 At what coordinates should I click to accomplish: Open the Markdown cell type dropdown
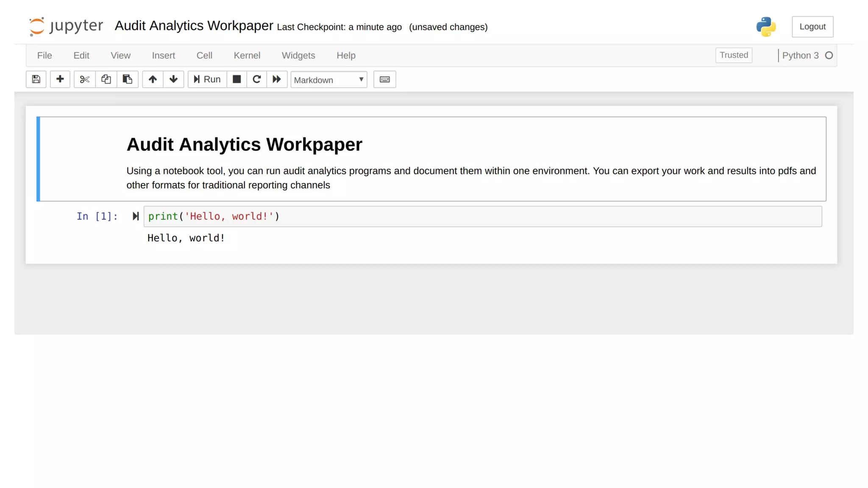tap(328, 80)
